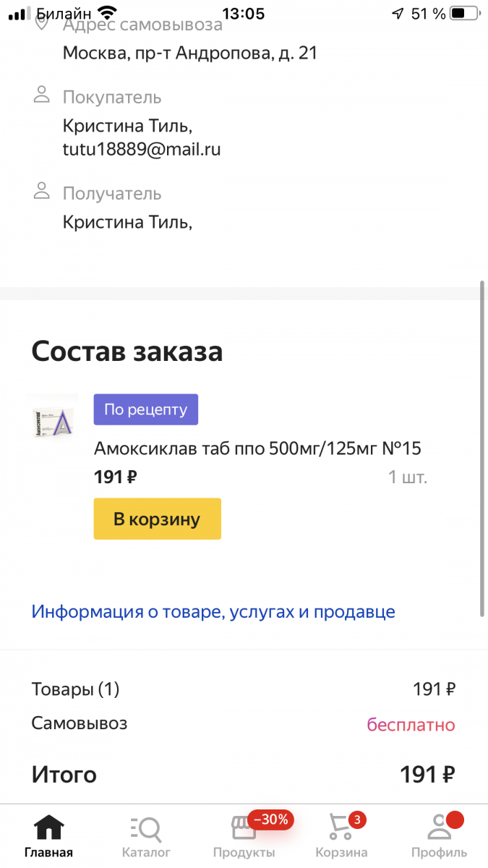488x868 pixels.
Task: Tap the Покупатель person icon
Action: point(42,95)
